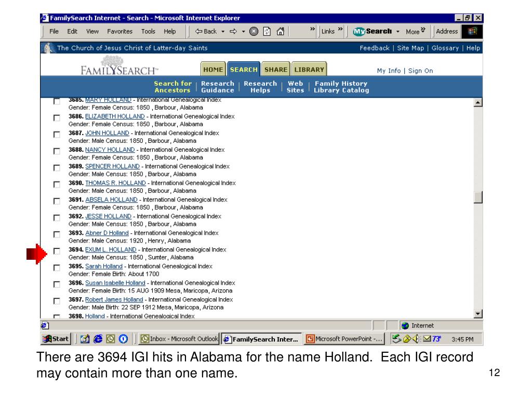Click the scrollbar up arrow
This screenshot has width=532, height=399.
point(478,102)
